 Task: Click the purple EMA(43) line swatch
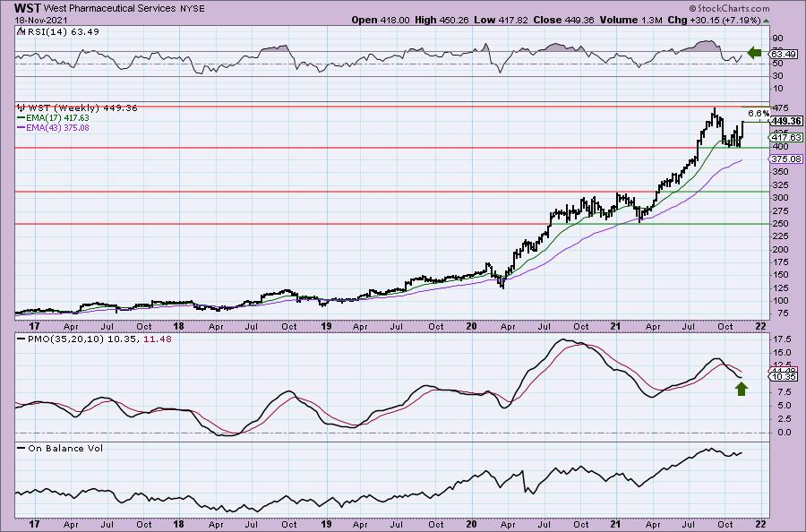tap(21, 127)
